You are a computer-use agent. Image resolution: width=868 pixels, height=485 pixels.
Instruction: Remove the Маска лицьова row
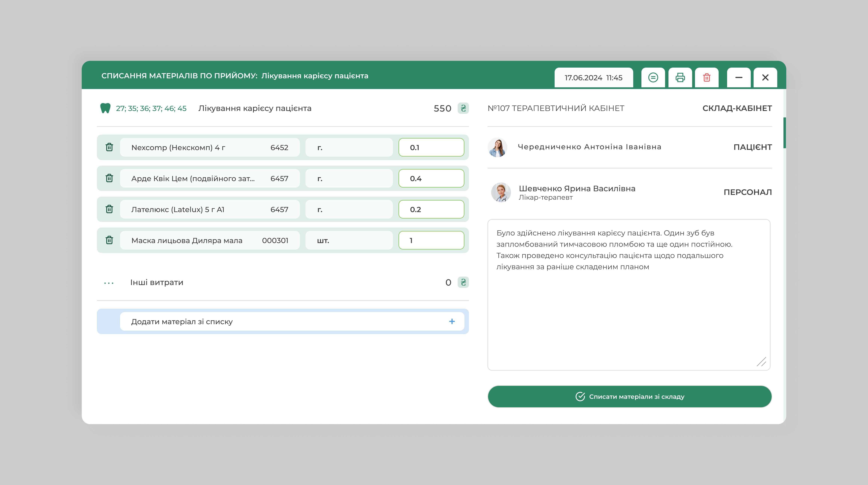coord(109,240)
